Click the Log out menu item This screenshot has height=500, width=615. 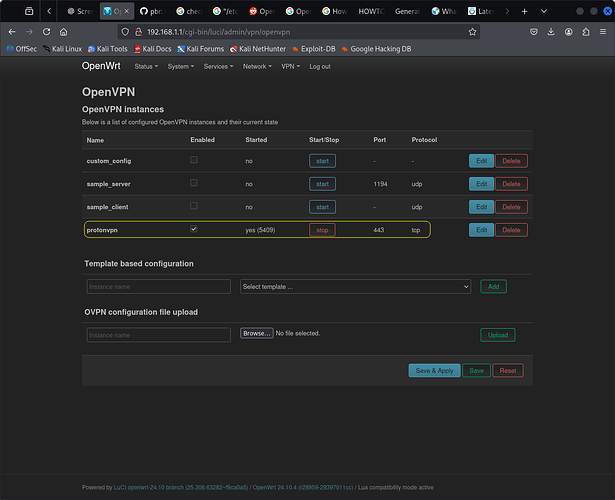(320, 66)
